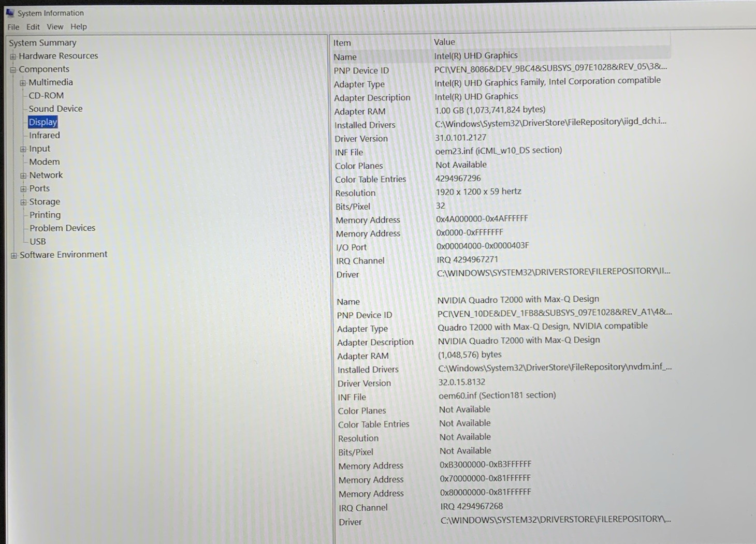This screenshot has width=756, height=544.
Task: Collapse the Components node
Action: point(13,69)
